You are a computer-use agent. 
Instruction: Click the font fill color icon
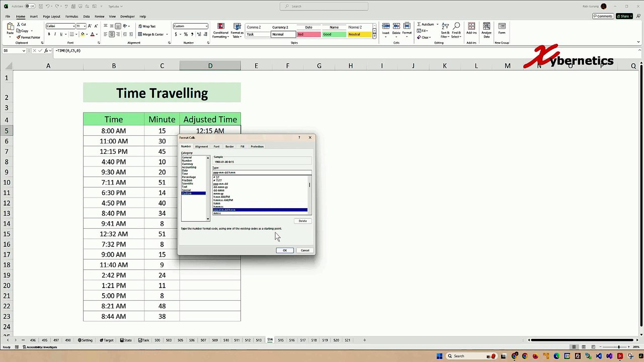click(83, 34)
